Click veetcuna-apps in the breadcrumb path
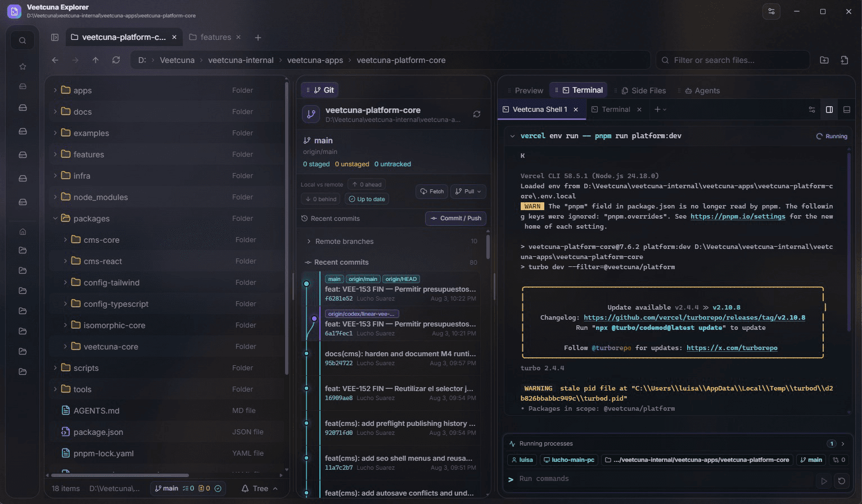Screen dimensions: 862x504 pyautogui.click(x=315, y=60)
